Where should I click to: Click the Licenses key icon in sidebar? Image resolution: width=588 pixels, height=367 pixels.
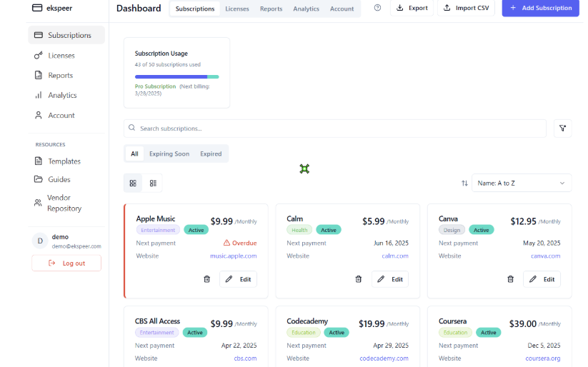[39, 56]
